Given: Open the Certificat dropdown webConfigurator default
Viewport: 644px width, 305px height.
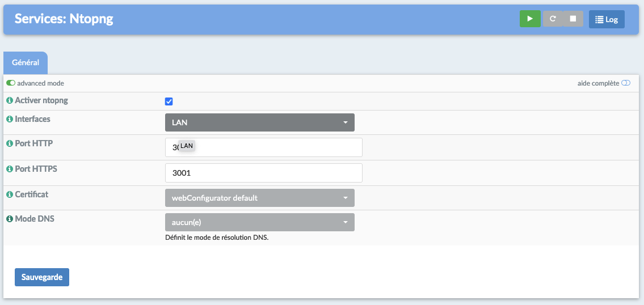Looking at the screenshot, I should tap(259, 198).
